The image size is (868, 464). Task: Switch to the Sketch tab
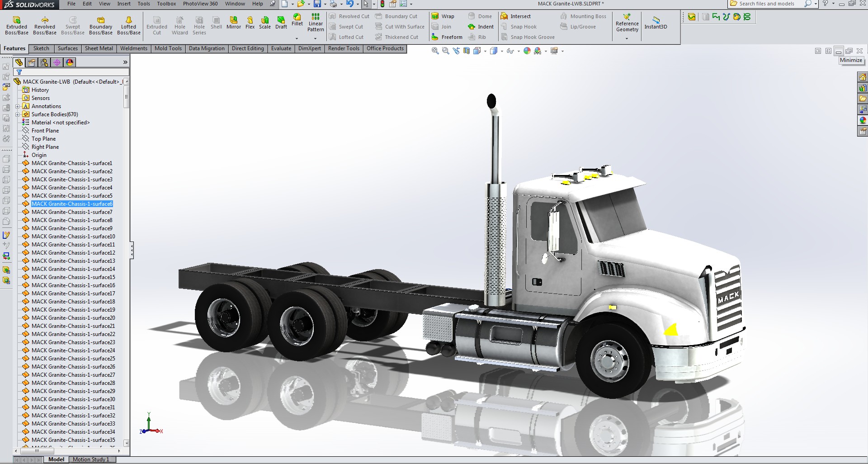pyautogui.click(x=41, y=48)
